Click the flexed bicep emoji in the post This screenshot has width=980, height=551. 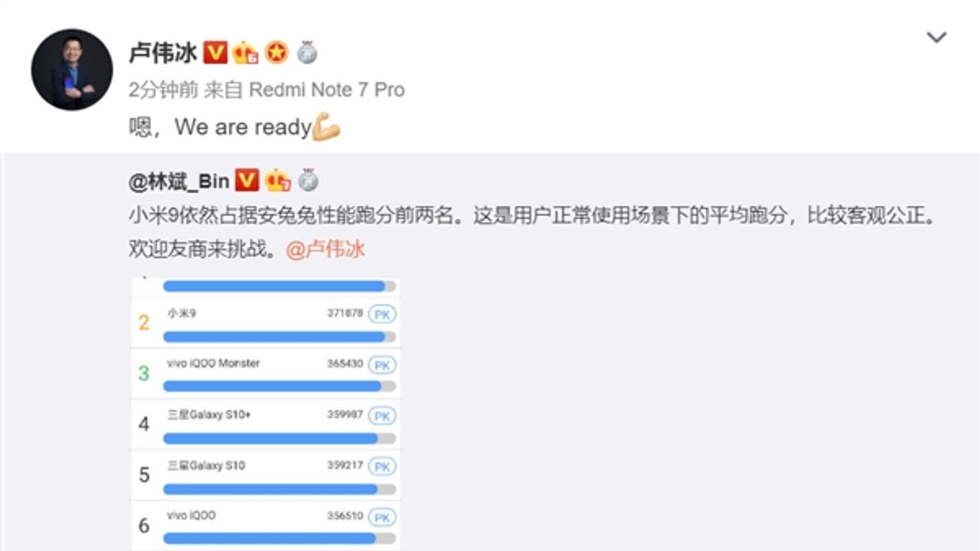326,127
